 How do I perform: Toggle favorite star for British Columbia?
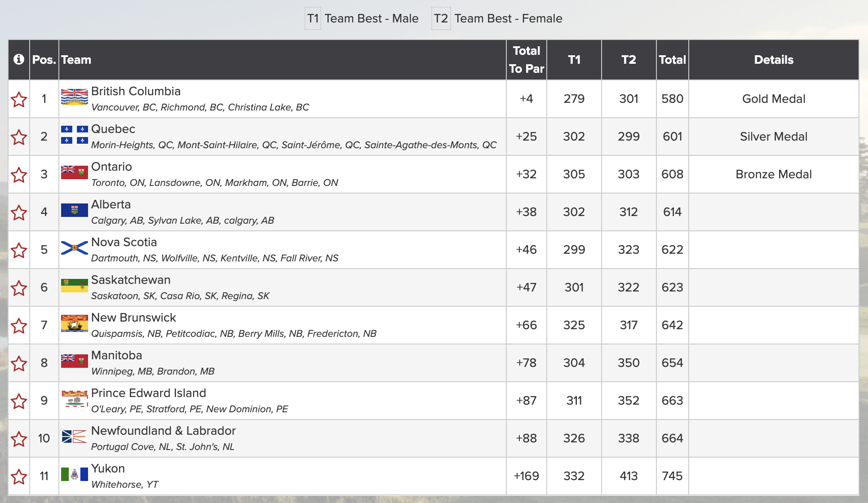click(x=19, y=99)
